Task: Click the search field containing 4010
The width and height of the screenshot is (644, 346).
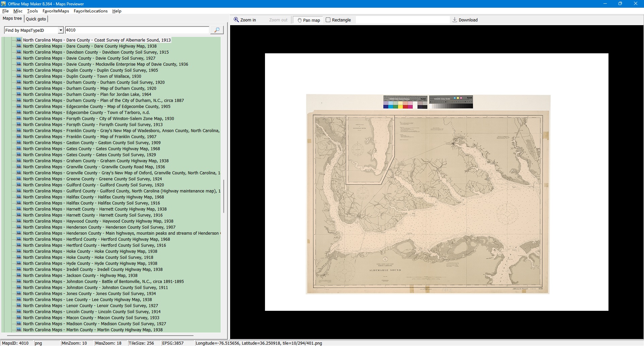Action: (137, 30)
